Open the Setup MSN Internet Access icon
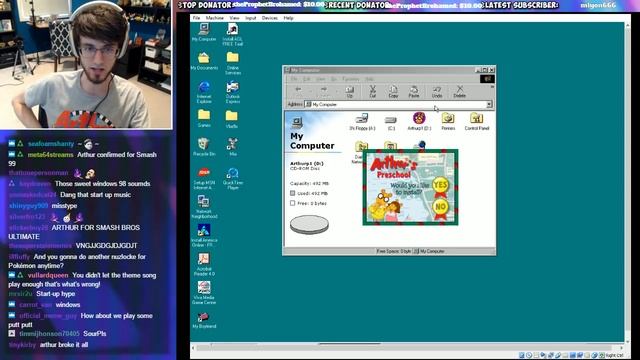This screenshot has width=640, height=360. click(x=204, y=178)
